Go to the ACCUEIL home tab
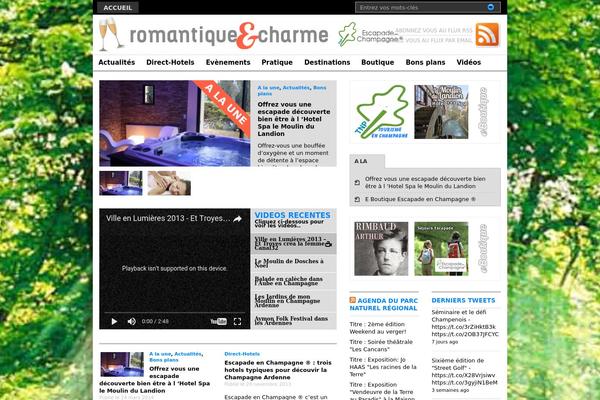 point(117,8)
